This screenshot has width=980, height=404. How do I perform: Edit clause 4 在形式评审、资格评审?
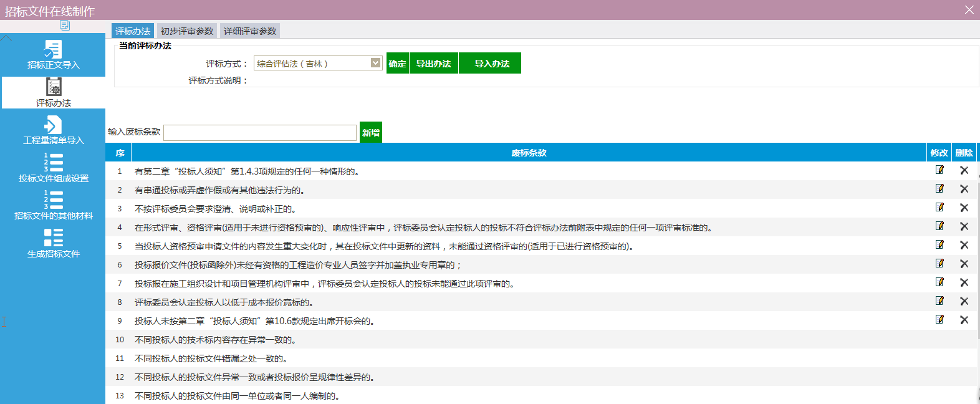(x=939, y=226)
